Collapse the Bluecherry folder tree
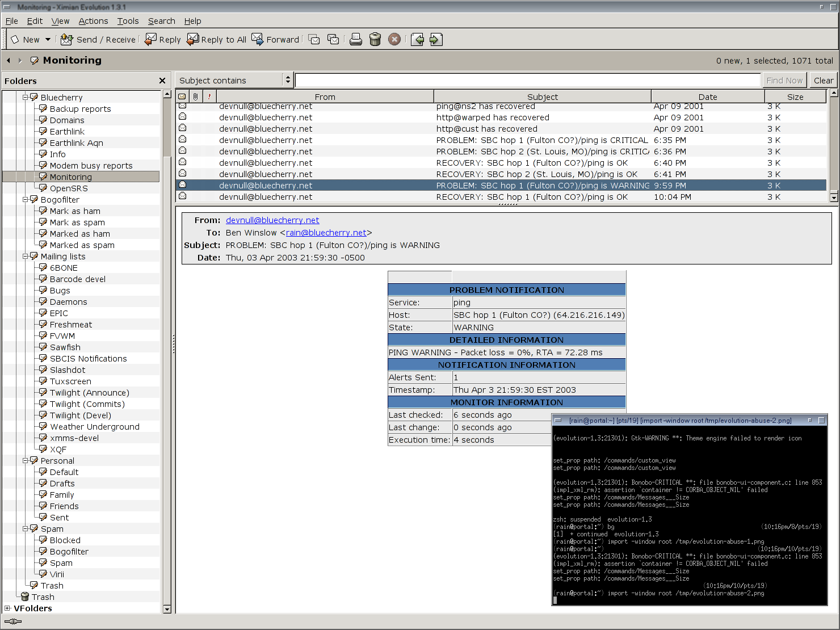 pyautogui.click(x=25, y=97)
